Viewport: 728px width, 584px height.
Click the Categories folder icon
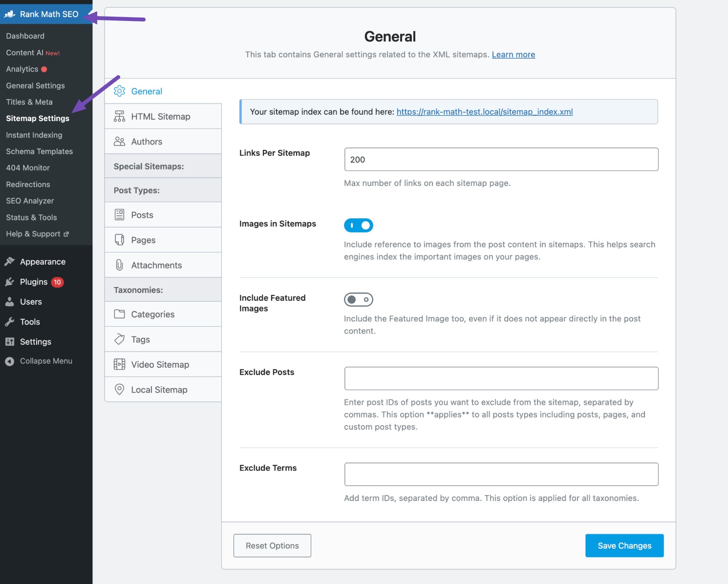click(119, 314)
